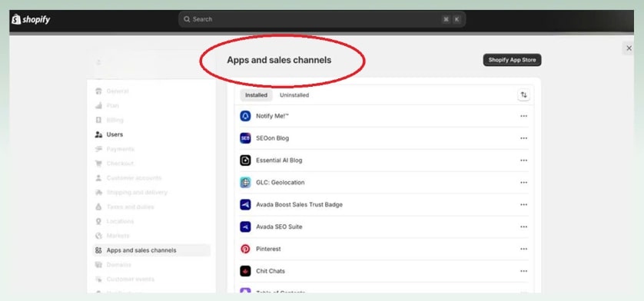Click the Pinterest app icon
This screenshot has height=301, width=644.
(x=245, y=250)
